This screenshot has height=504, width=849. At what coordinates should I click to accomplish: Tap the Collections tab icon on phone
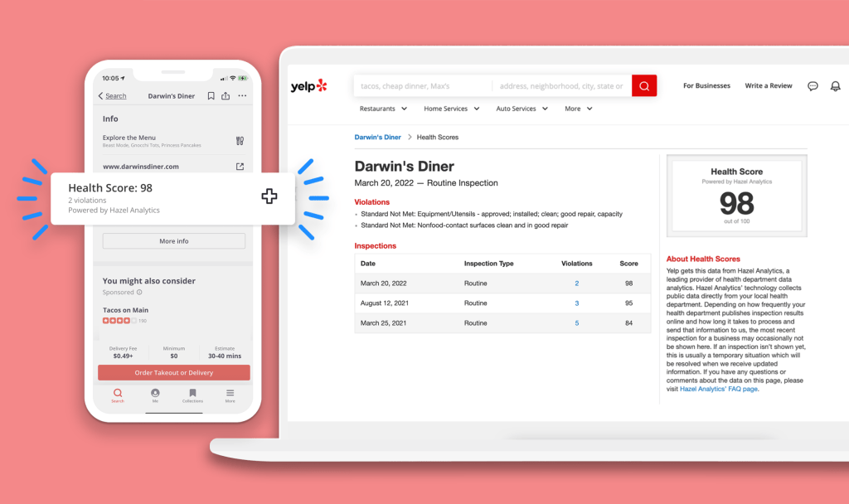[192, 395]
